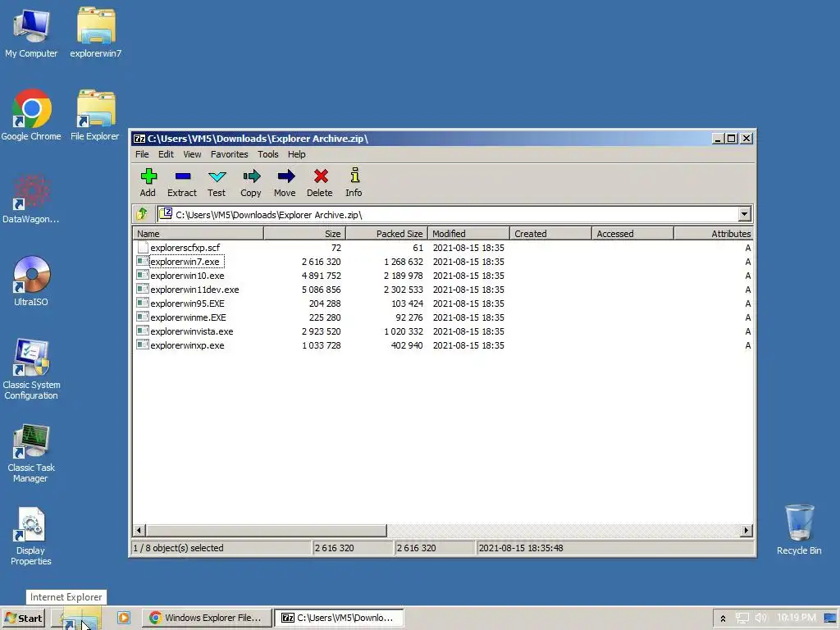The width and height of the screenshot is (840, 630).
Task: Select Classic Task Manager shortcut
Action: pos(31,453)
